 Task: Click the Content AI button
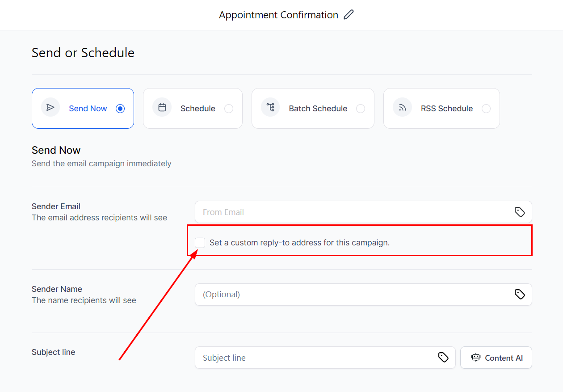coord(496,358)
